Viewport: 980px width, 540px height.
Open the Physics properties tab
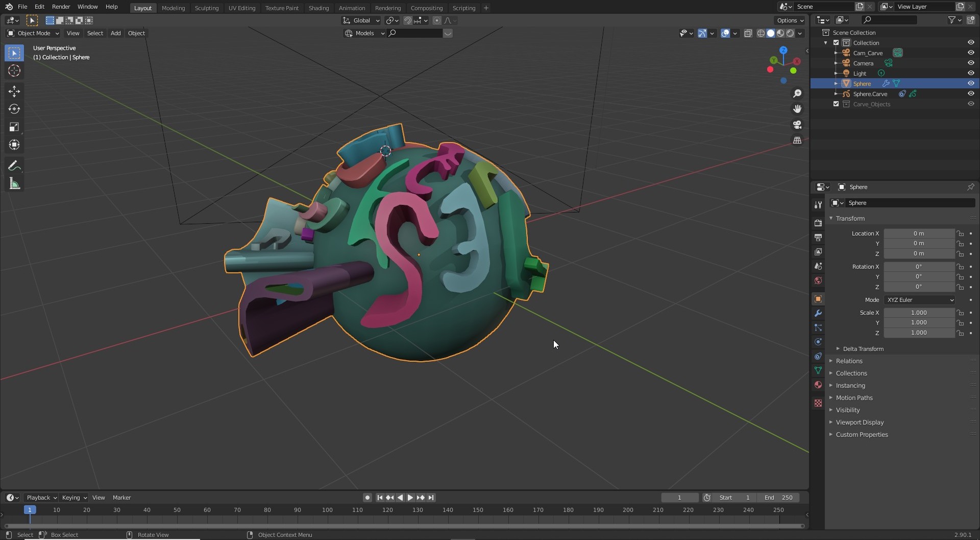pyautogui.click(x=818, y=342)
